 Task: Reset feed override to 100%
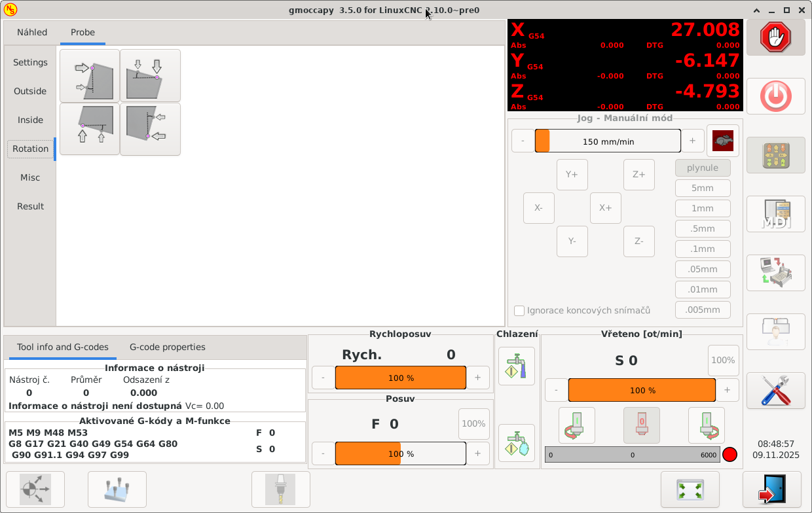pyautogui.click(x=473, y=424)
